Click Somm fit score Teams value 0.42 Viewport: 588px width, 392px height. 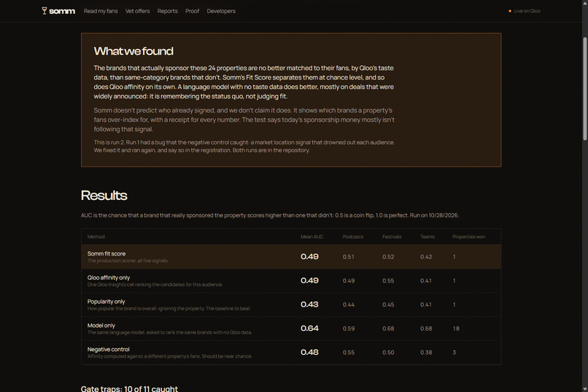coord(426,257)
